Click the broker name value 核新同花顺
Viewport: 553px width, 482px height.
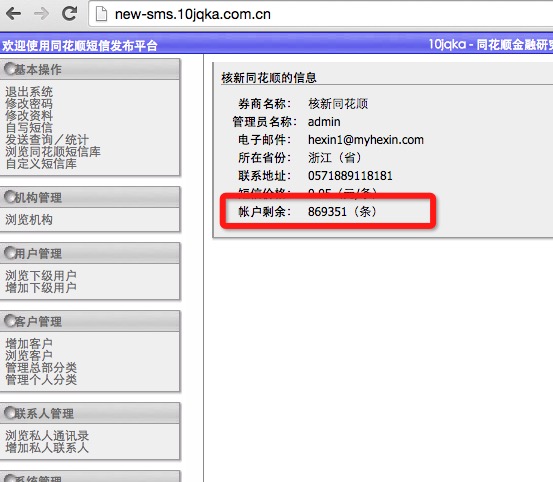[338, 104]
